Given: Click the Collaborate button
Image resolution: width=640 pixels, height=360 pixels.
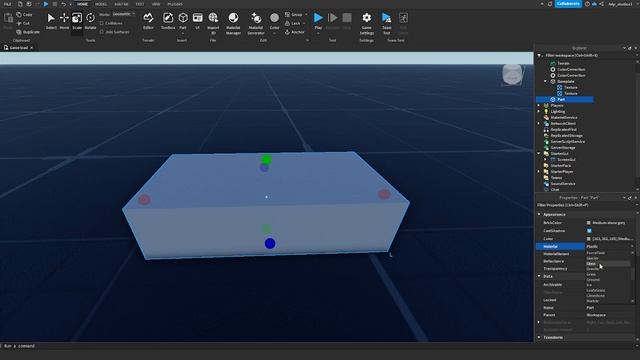Looking at the screenshot, I should (x=568, y=4).
